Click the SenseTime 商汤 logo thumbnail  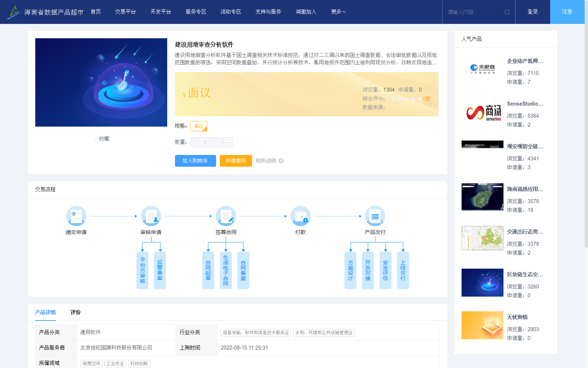pyautogui.click(x=483, y=112)
